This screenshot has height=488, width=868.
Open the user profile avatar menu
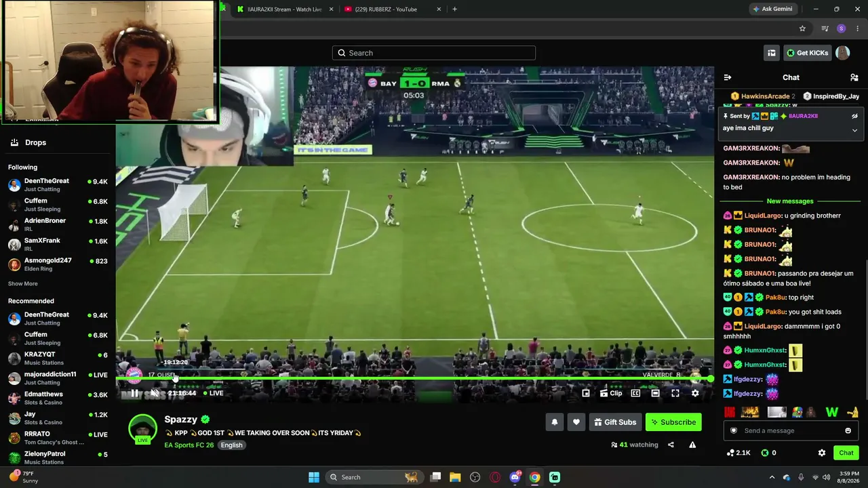click(843, 53)
